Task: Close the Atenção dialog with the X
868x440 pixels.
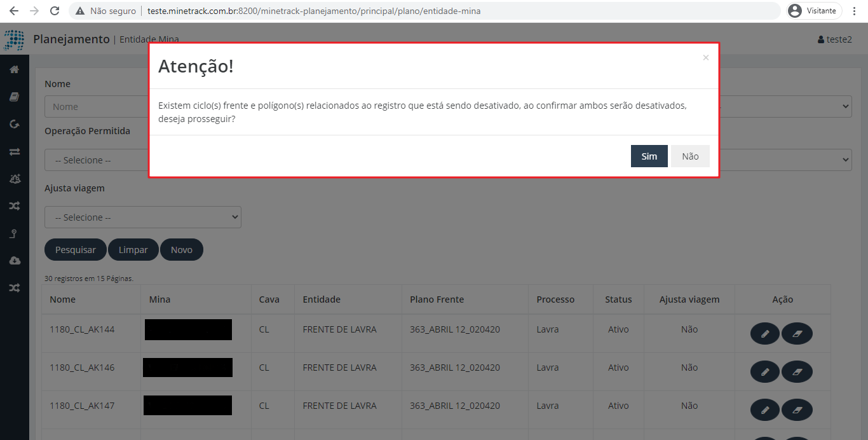Action: [x=705, y=58]
